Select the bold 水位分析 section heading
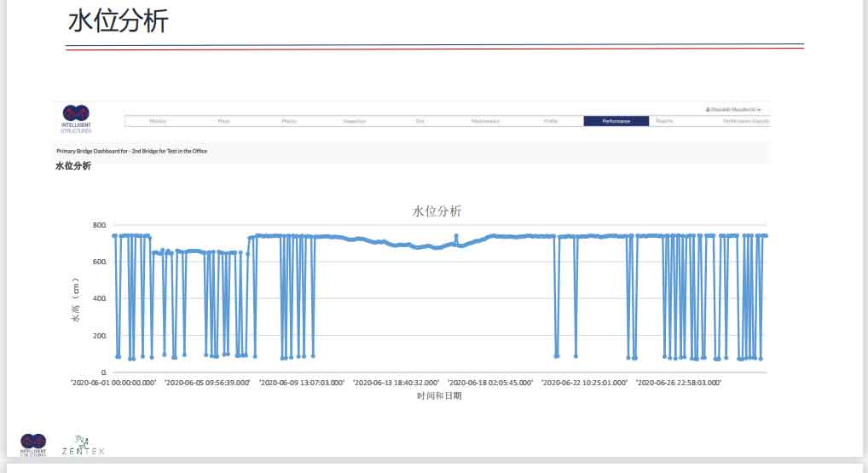 (x=73, y=166)
